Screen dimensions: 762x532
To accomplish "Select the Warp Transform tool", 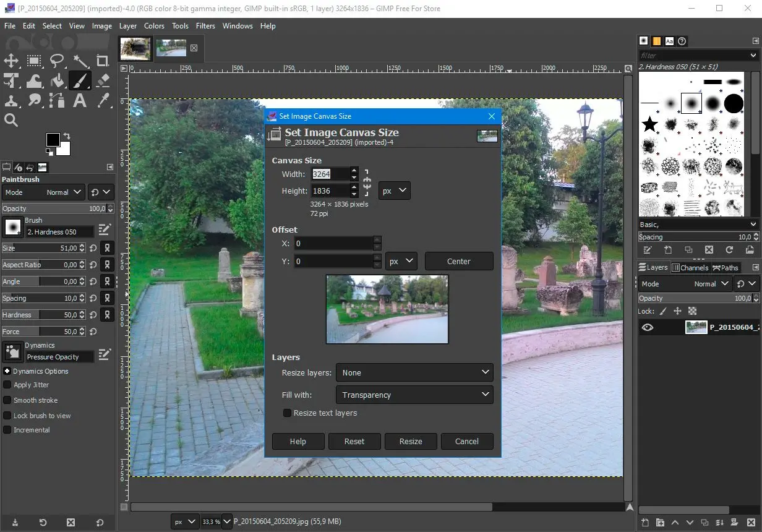I will 34,80.
